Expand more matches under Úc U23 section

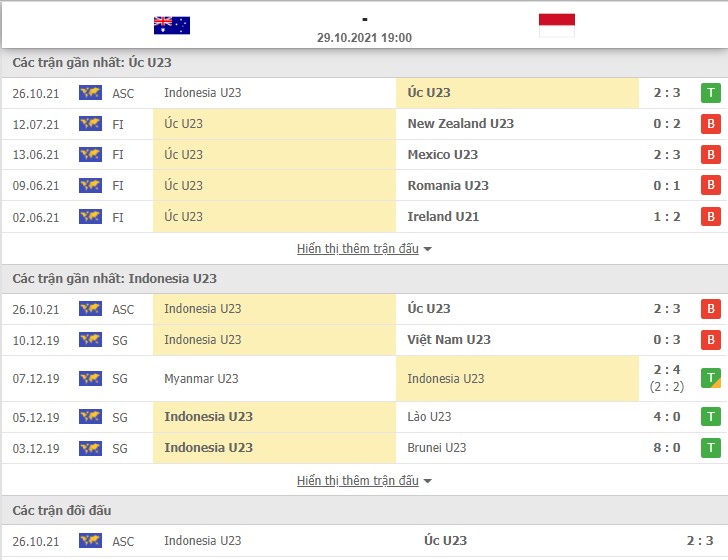point(364,249)
